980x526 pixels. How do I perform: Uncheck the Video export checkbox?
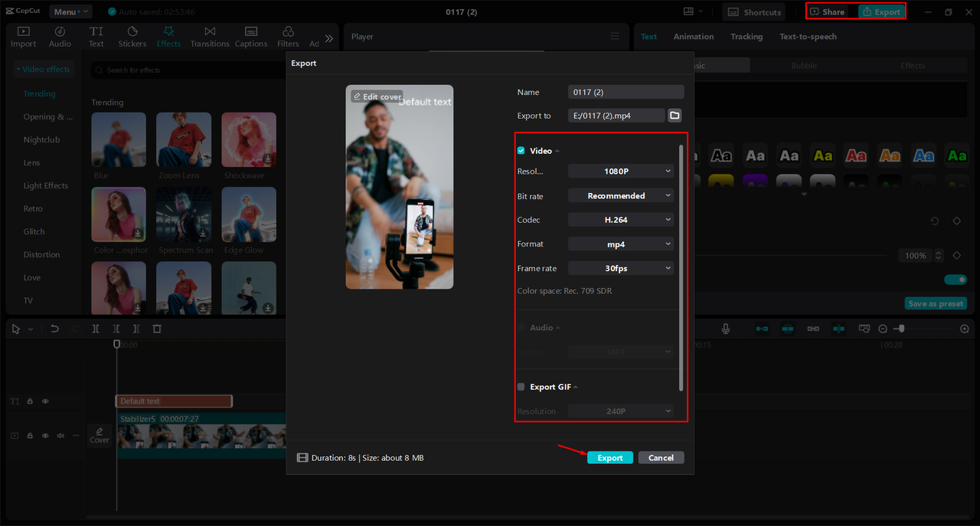[x=521, y=151]
